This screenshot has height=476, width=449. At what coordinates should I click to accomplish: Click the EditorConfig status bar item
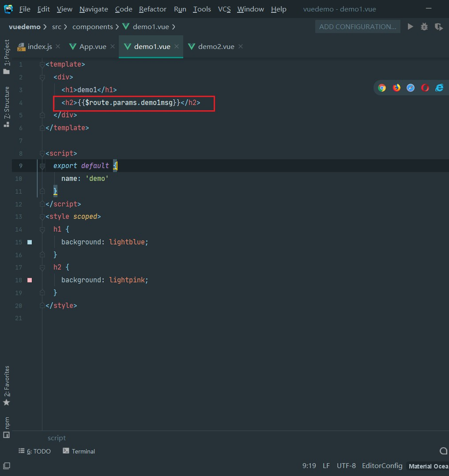(382, 466)
